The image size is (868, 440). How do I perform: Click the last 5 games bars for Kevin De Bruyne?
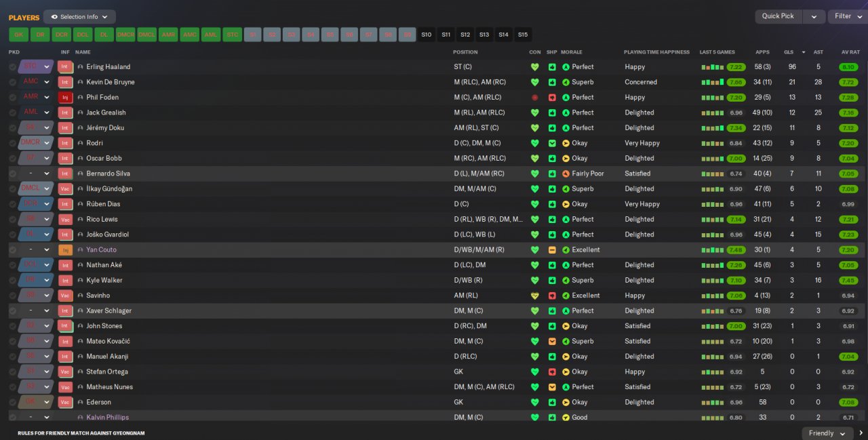point(712,83)
